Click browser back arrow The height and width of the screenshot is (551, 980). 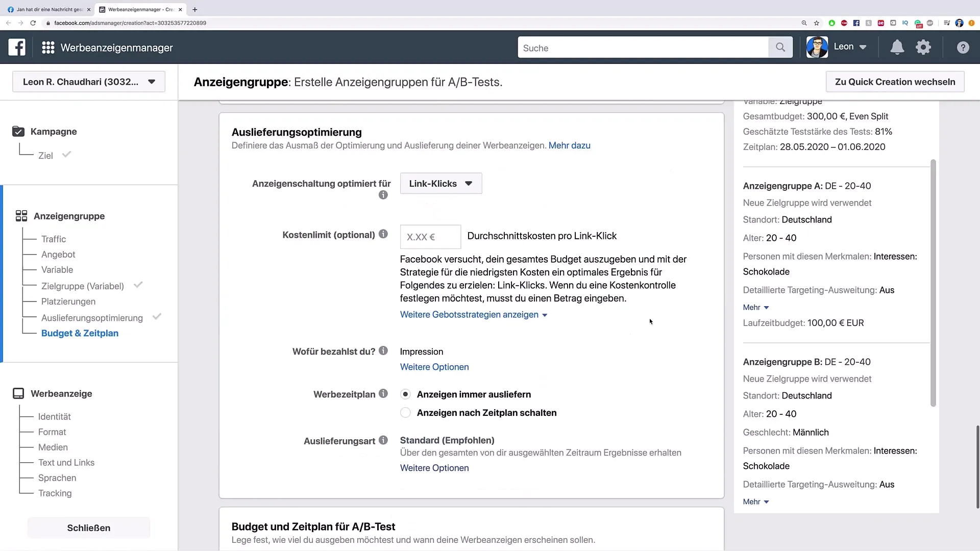coord(8,23)
